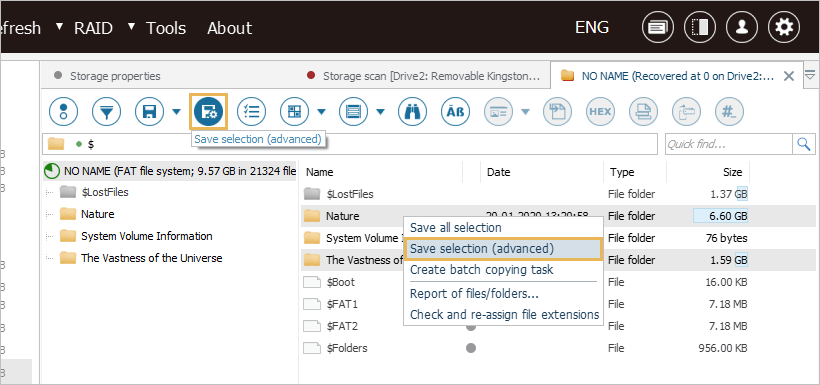Click the checklist selection icon in toolbar
Viewport: 820px width, 385px height.
pos(252,111)
